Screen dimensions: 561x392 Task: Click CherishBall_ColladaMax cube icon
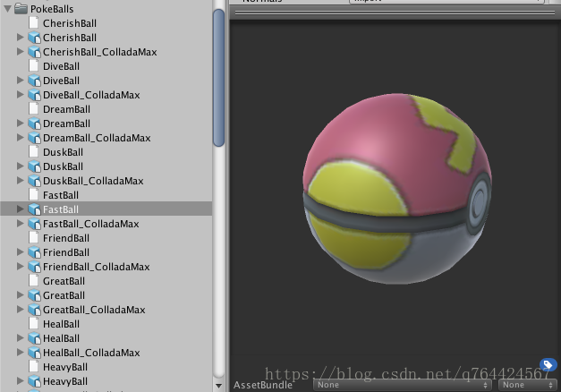coord(34,52)
